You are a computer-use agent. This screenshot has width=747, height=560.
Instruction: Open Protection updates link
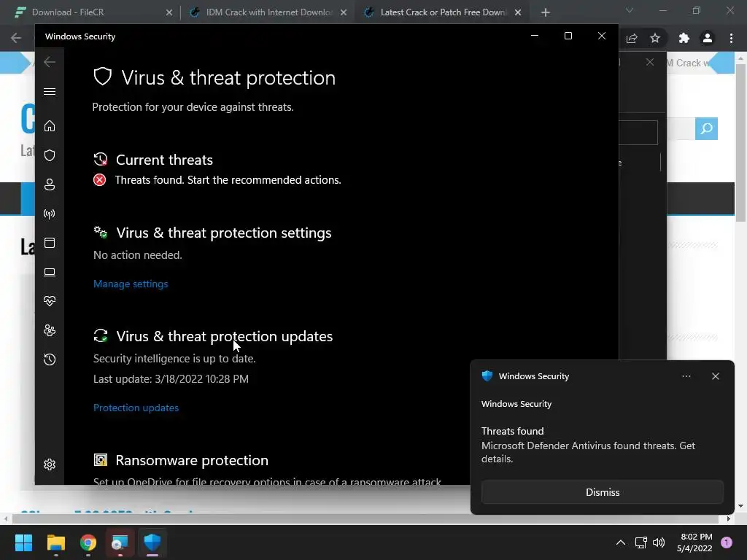136,408
